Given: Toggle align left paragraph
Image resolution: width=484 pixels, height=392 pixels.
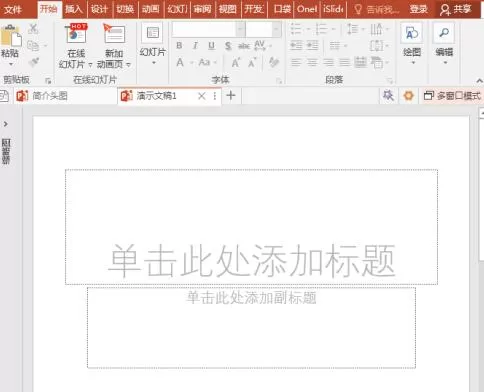Looking at the screenshot, I should click(296, 62).
